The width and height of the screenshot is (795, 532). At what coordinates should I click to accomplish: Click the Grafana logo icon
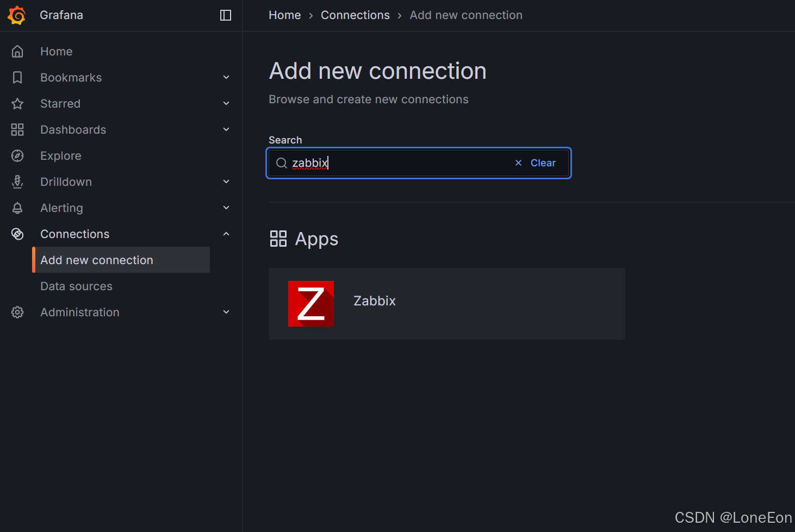[x=17, y=15]
